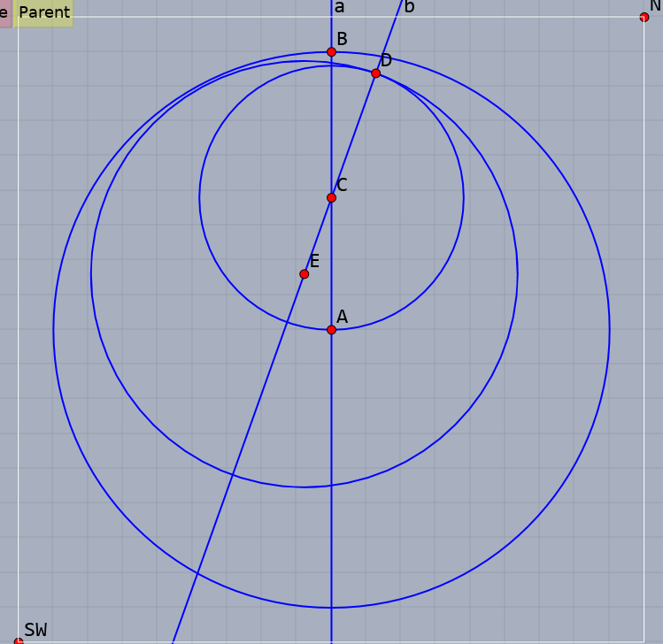Click the letter label 'C'
The height and width of the screenshot is (644, 663).
click(x=342, y=185)
